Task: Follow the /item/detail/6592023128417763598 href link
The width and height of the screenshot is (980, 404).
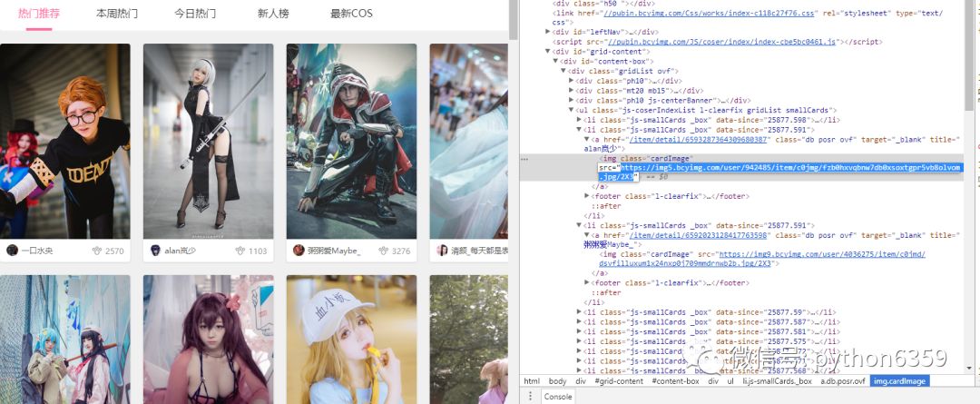Action: click(x=697, y=236)
